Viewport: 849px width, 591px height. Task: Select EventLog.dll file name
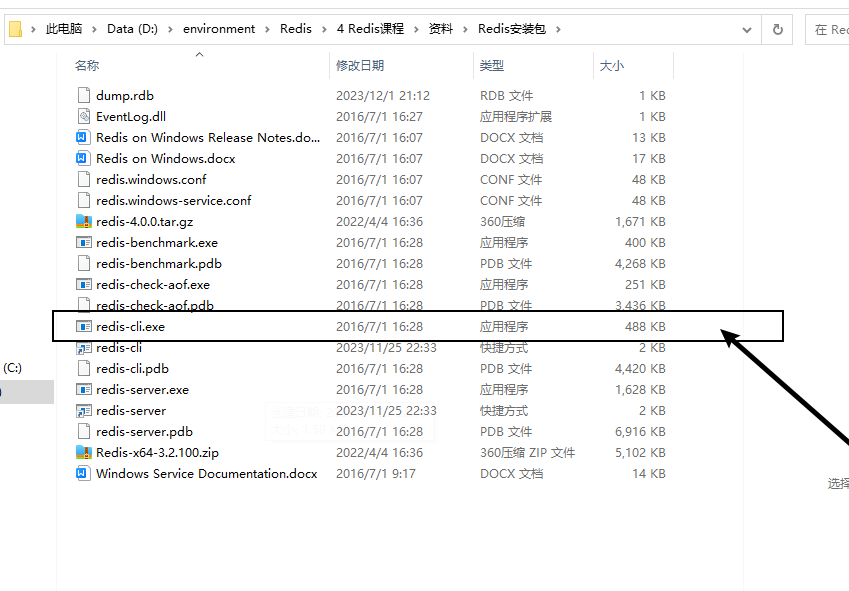point(131,117)
